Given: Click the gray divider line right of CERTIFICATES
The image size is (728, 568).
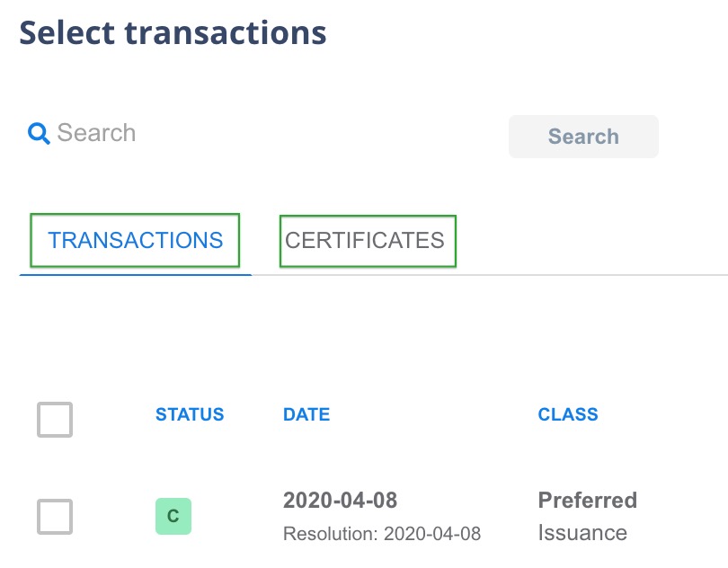Looking at the screenshot, I should [x=592, y=275].
